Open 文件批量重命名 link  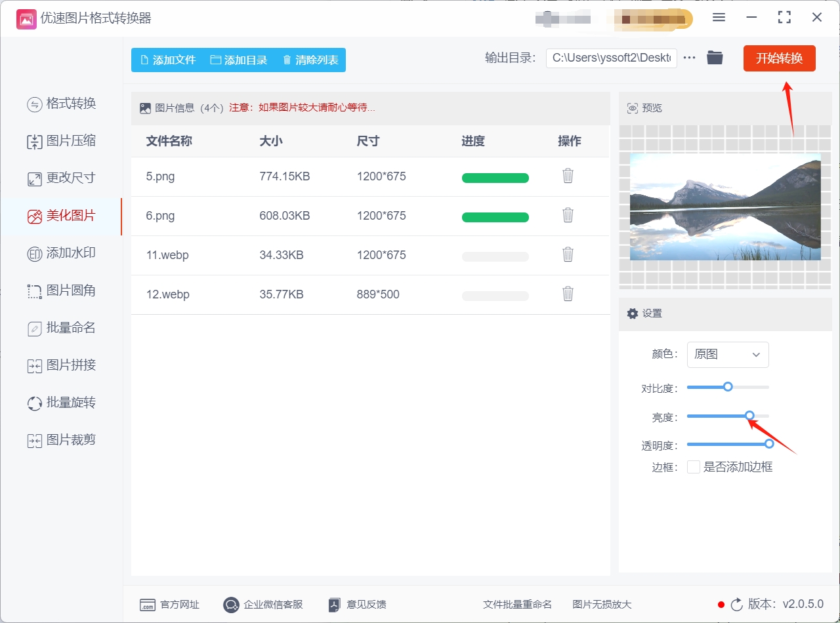coord(517,605)
